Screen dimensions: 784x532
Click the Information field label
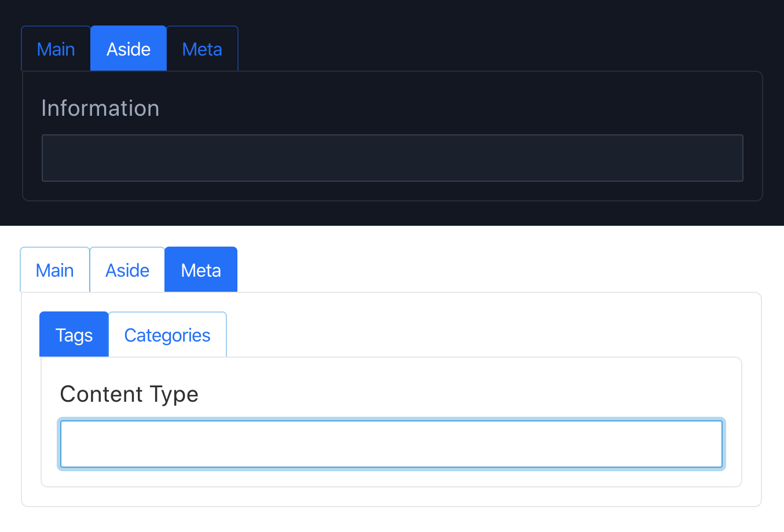100,108
